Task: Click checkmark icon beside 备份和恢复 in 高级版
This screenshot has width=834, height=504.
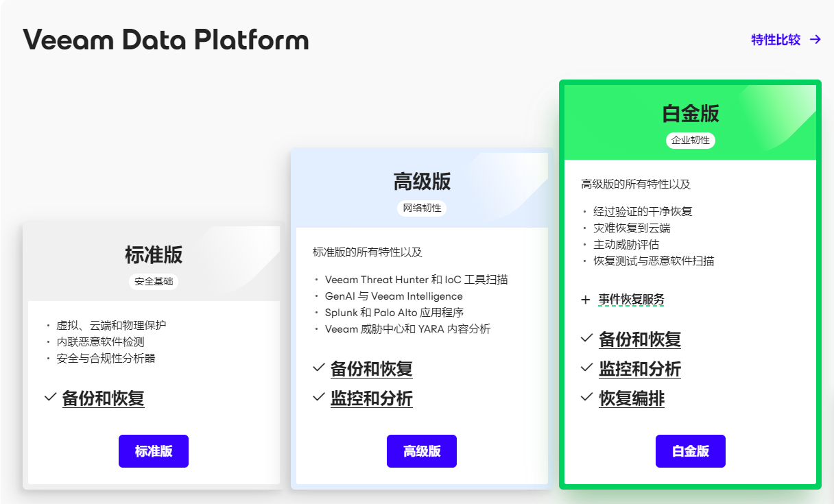Action: pyautogui.click(x=318, y=368)
